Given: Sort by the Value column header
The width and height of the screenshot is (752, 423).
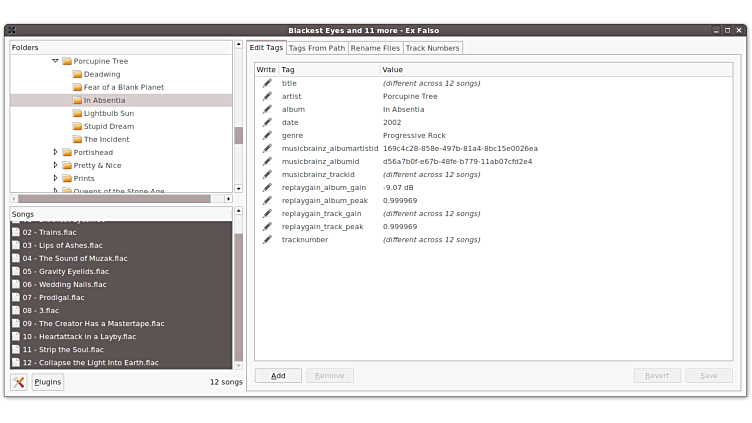Looking at the screenshot, I should [556, 70].
